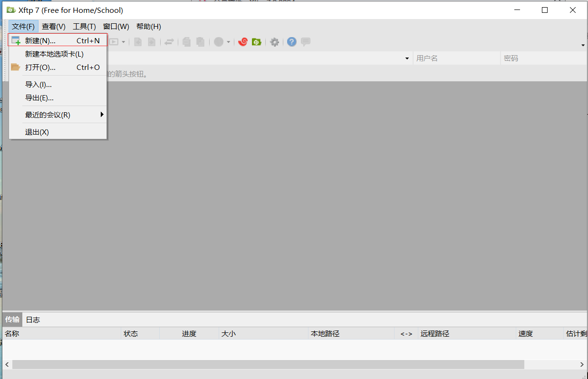Click the run script play icon
Image resolution: width=588 pixels, height=379 pixels.
tap(114, 42)
